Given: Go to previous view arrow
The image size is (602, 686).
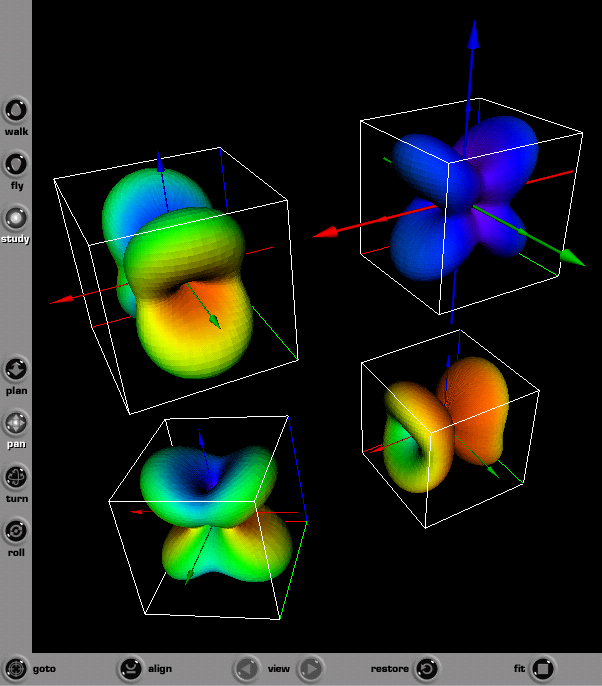Looking at the screenshot, I should click(x=246, y=668).
